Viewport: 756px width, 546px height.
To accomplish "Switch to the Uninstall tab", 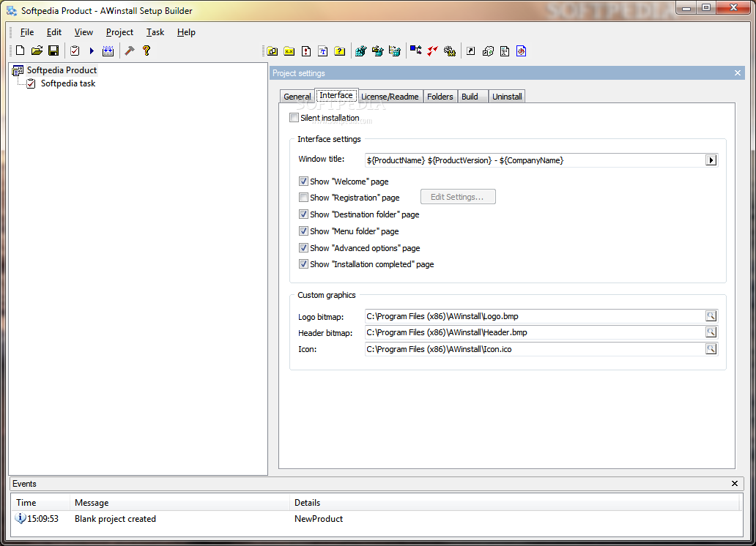I will (x=507, y=97).
